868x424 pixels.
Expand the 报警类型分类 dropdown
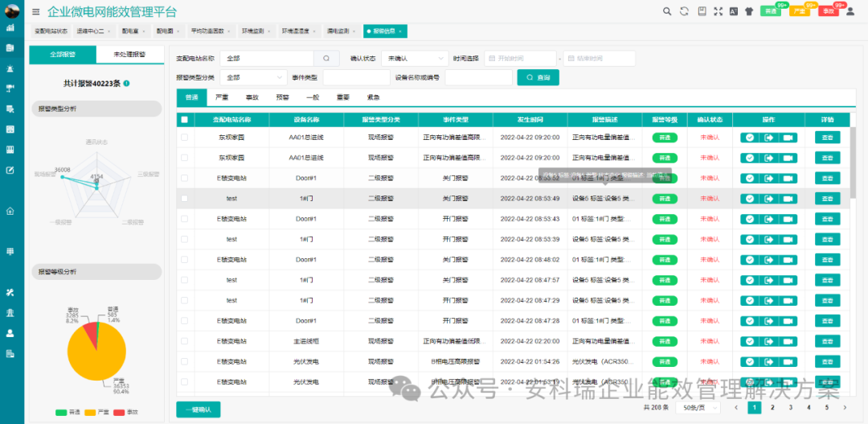click(x=252, y=78)
